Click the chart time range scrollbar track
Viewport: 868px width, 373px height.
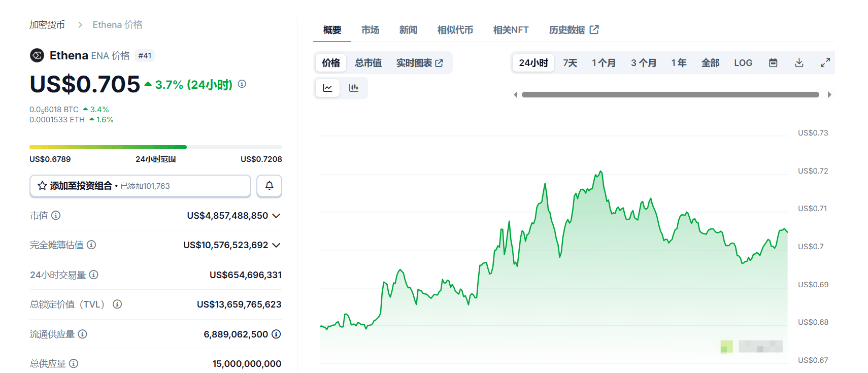[x=670, y=95]
